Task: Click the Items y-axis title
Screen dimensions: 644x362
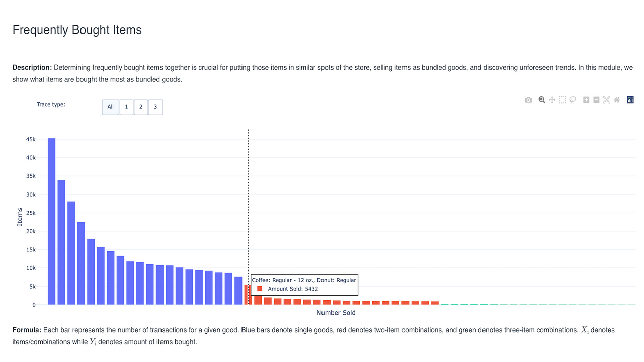Action: point(20,217)
